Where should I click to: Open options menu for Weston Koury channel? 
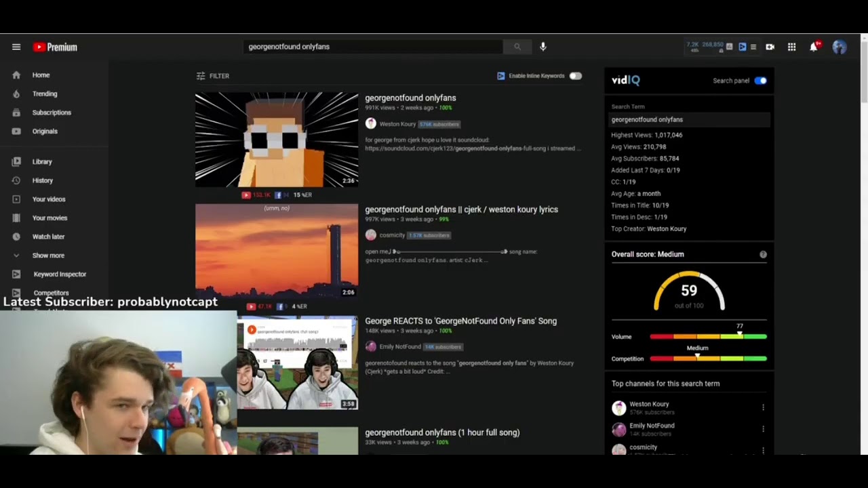[763, 407]
